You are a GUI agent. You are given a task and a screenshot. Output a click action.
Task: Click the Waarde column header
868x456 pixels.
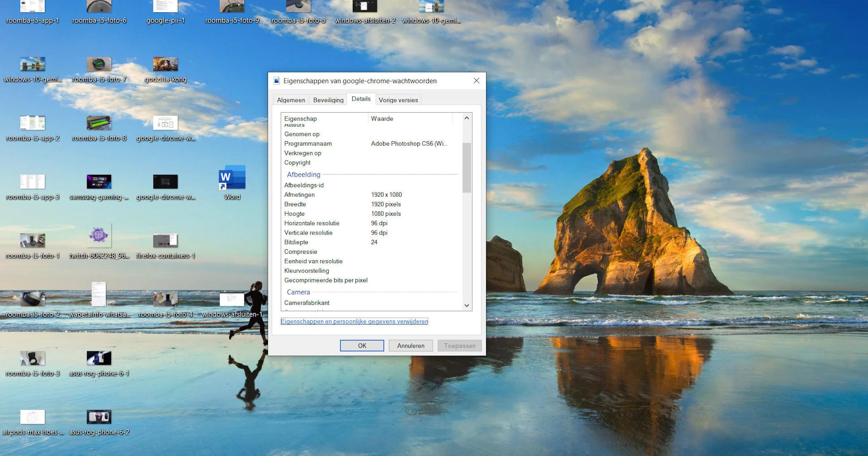[410, 118]
